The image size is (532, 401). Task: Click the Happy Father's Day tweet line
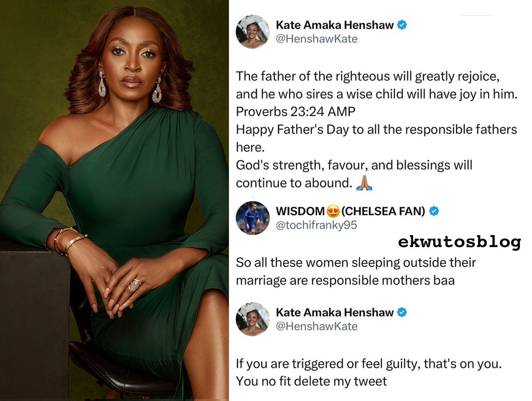pyautogui.click(x=377, y=129)
